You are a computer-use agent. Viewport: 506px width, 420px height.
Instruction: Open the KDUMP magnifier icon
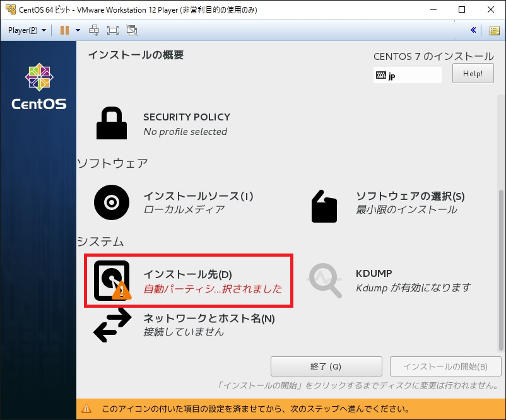click(324, 277)
